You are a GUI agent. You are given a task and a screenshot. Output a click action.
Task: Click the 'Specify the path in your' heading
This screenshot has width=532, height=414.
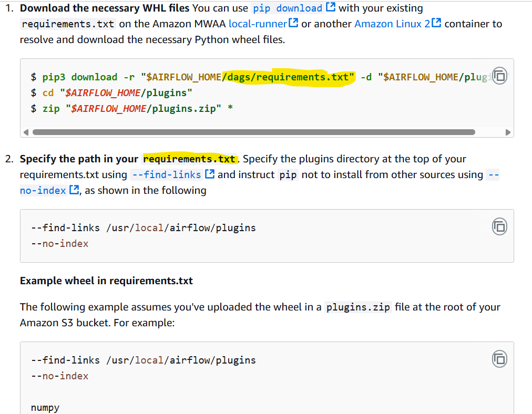point(79,159)
